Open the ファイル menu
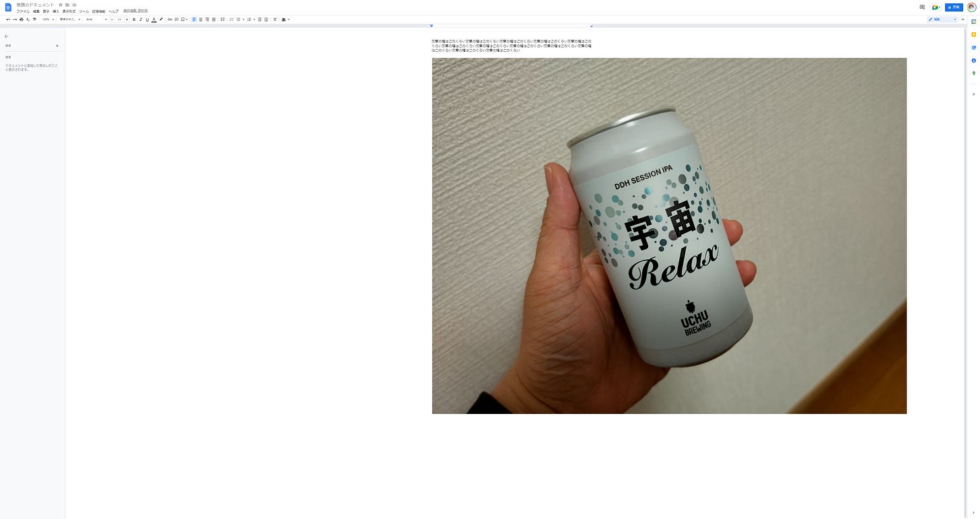980x519 pixels. 23,11
